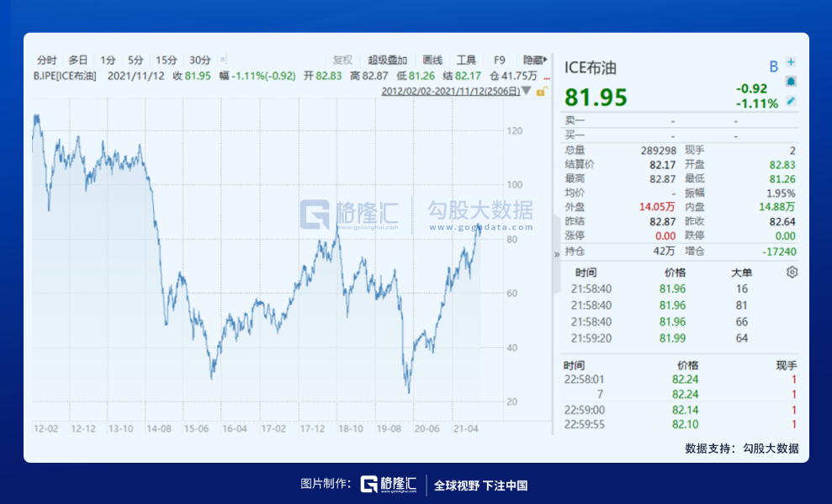Open 超级叠加 overlay option

coord(387,60)
